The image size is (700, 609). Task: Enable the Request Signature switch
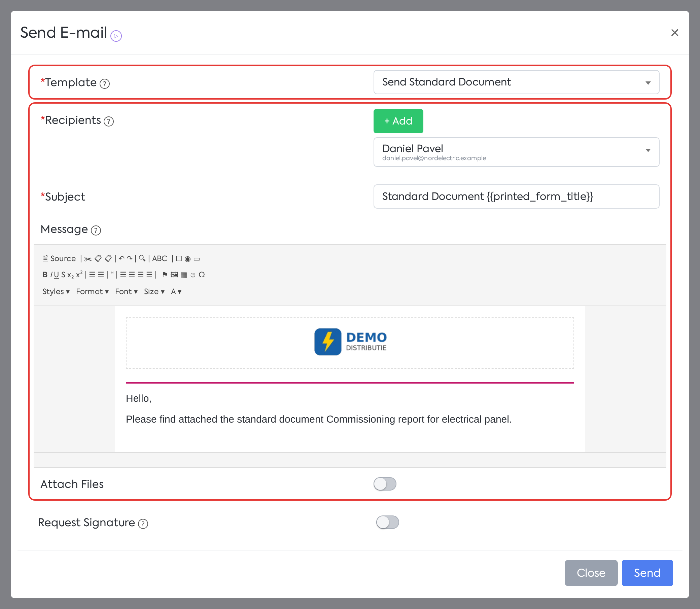point(387,522)
